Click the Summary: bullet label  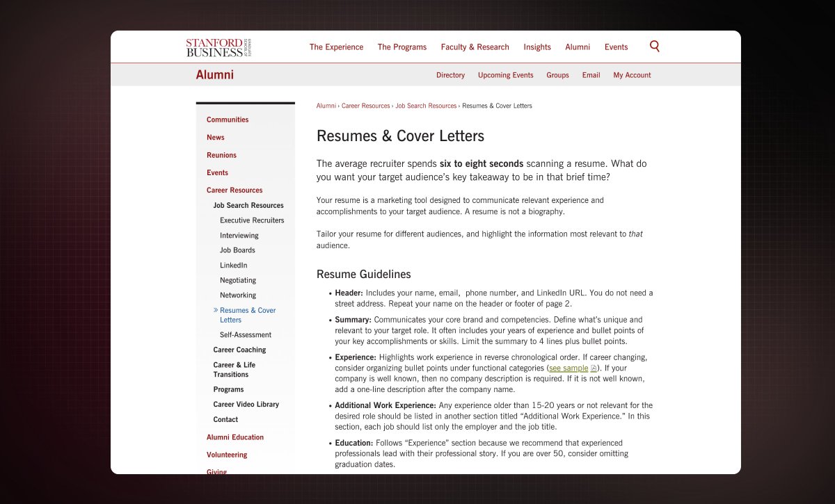353,320
